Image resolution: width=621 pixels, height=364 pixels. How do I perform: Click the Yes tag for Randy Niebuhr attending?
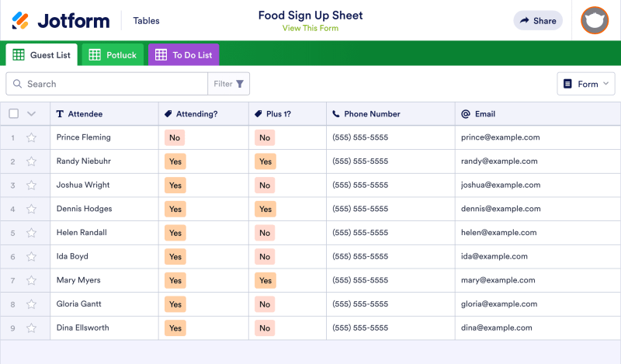coord(175,161)
